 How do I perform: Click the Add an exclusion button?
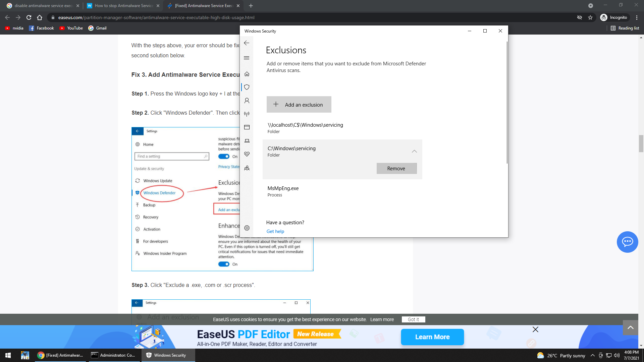[299, 105]
